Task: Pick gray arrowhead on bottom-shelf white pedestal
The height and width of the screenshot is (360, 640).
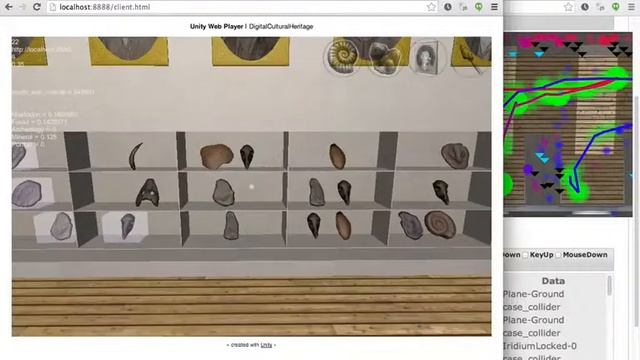Action: pos(127,226)
